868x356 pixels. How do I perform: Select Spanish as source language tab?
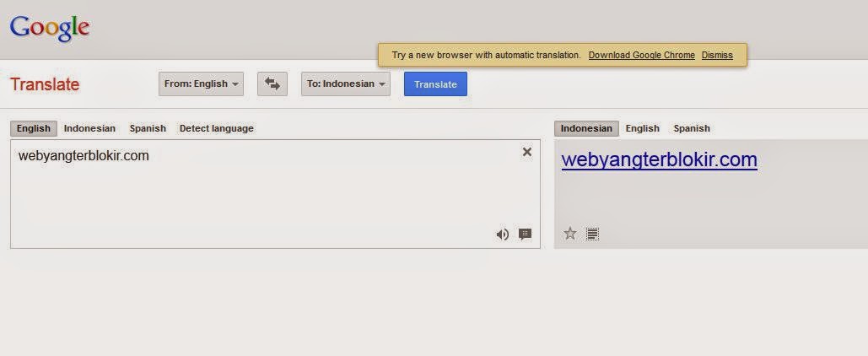click(x=148, y=128)
